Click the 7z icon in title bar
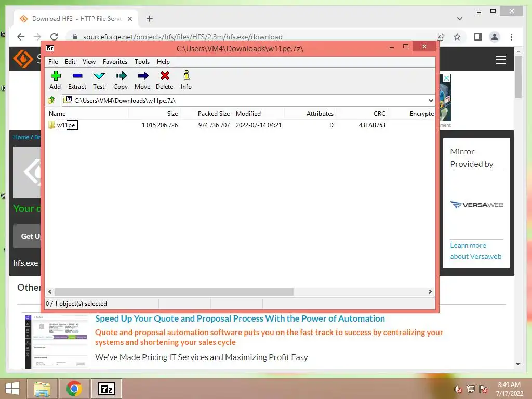The width and height of the screenshot is (532, 399). click(x=50, y=48)
